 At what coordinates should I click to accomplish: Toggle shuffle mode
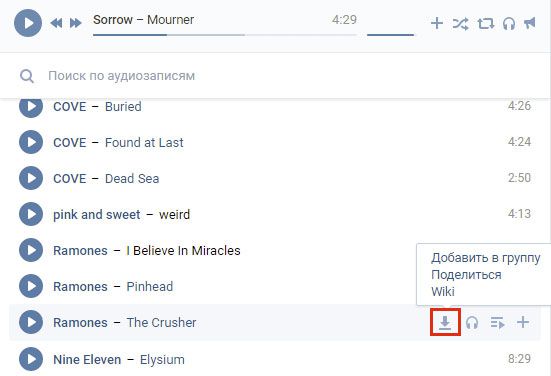click(460, 24)
